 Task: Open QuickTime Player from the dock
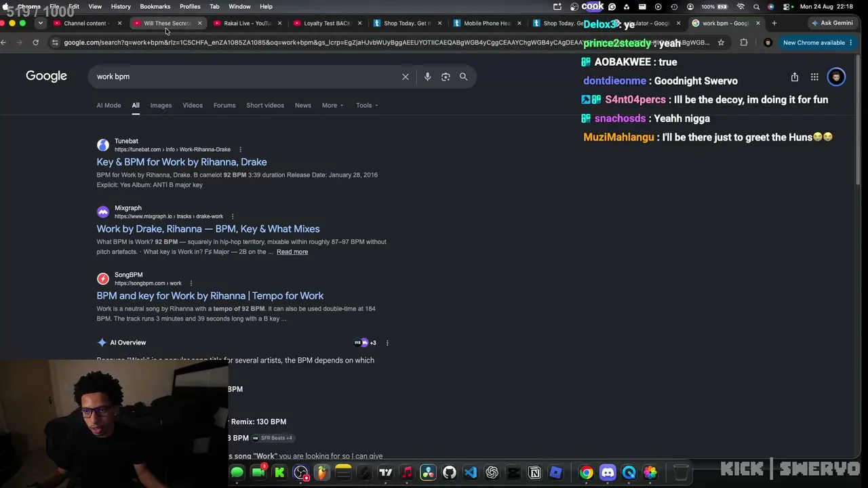pyautogui.click(x=629, y=472)
